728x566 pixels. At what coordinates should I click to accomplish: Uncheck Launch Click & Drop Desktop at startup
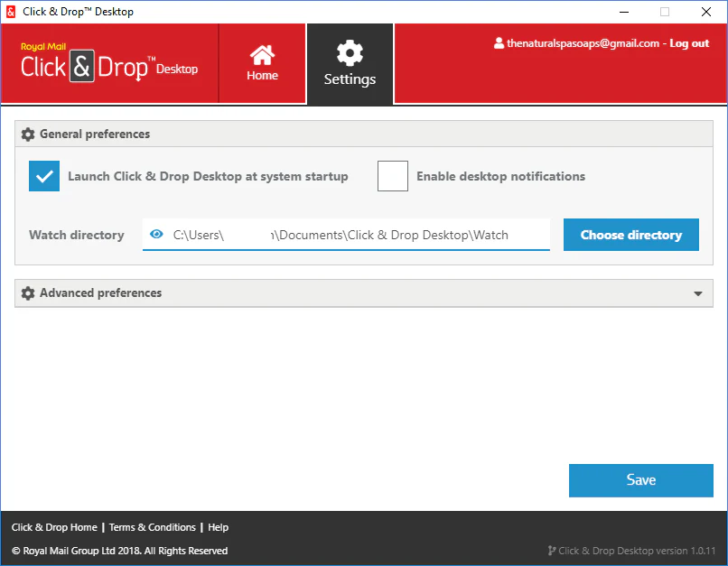tap(44, 176)
